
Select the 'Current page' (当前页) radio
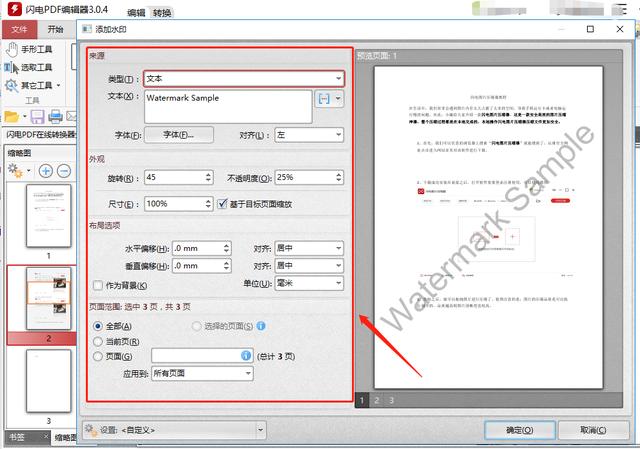[98, 341]
